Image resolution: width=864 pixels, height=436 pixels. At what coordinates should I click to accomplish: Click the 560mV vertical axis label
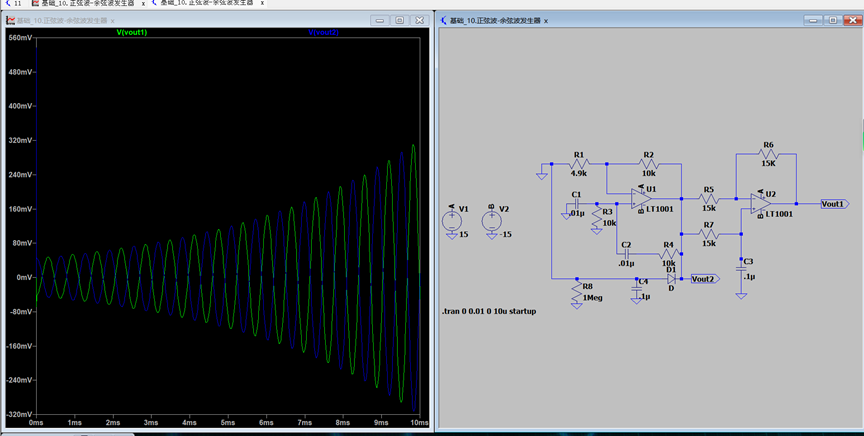21,37
